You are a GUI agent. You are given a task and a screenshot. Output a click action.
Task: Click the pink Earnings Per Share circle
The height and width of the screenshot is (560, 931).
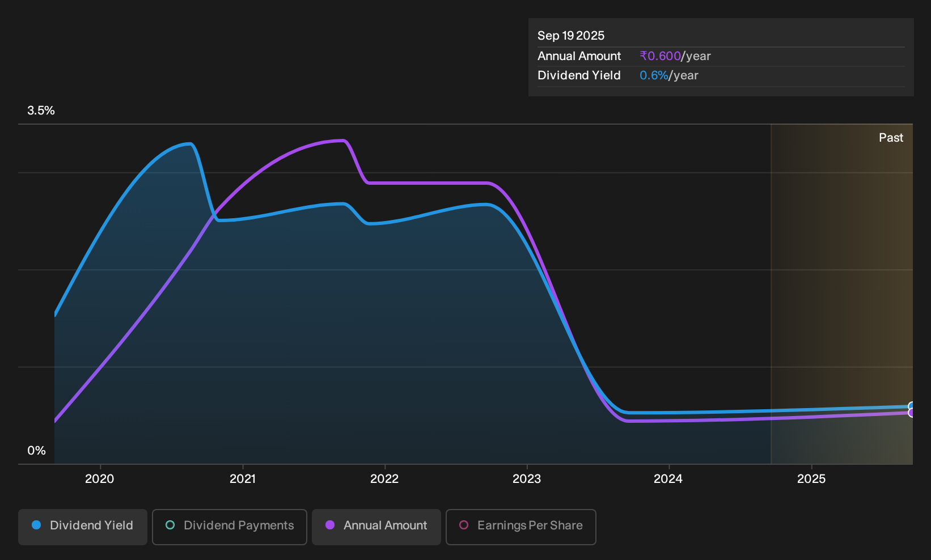464,525
